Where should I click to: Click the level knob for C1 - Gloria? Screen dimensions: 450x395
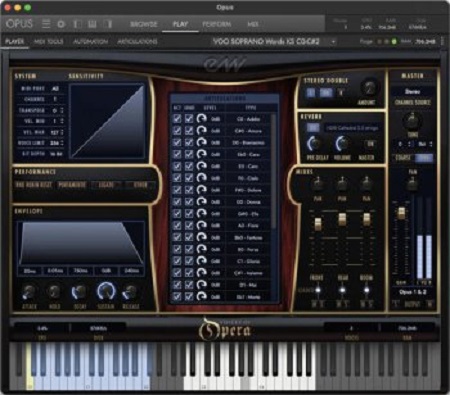click(x=201, y=261)
